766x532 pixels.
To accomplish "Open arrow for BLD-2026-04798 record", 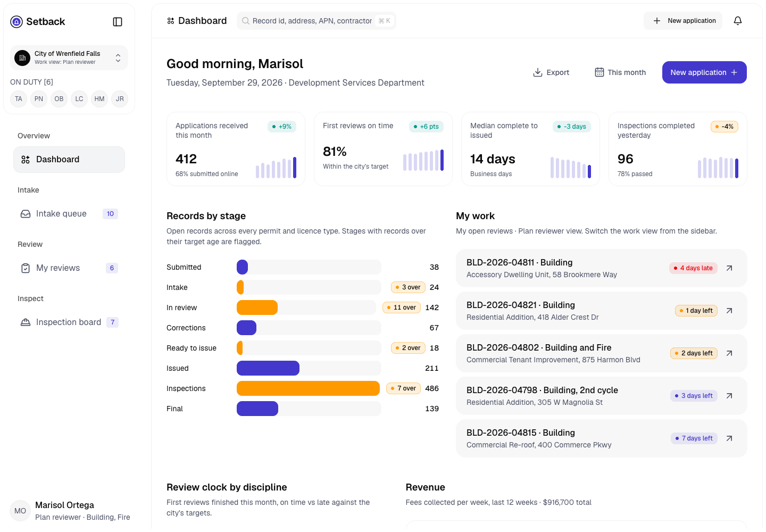I will (729, 396).
